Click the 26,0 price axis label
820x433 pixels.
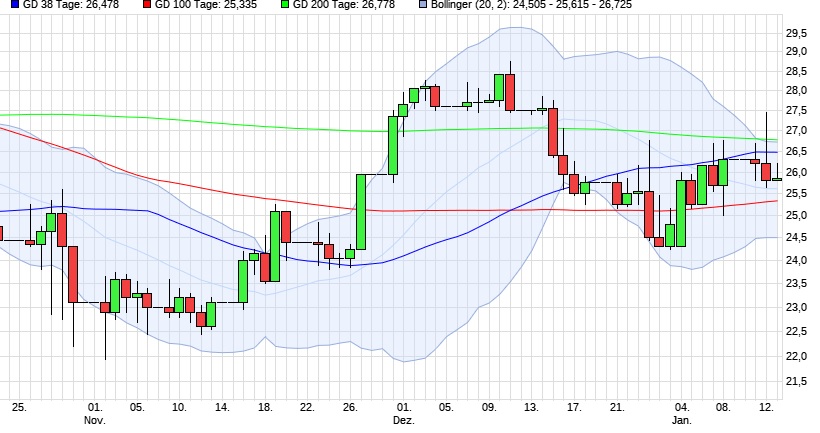point(796,173)
